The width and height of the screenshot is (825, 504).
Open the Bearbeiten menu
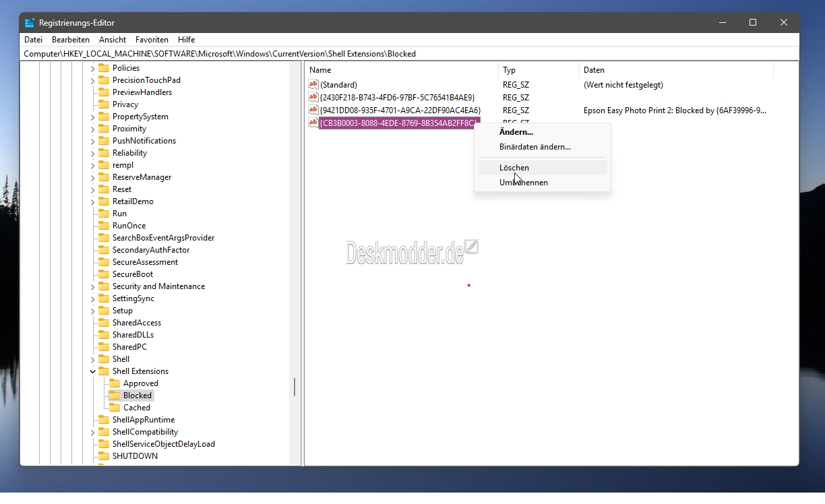coord(71,40)
